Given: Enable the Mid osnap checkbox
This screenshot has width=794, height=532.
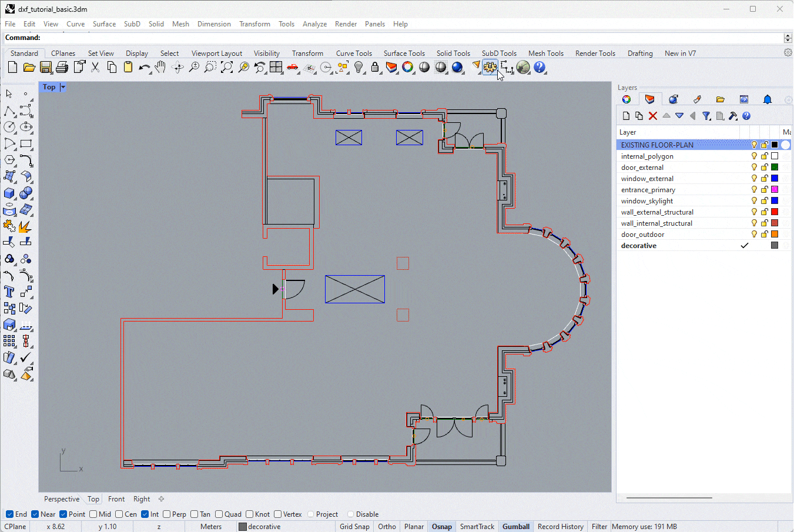Looking at the screenshot, I should 93,514.
